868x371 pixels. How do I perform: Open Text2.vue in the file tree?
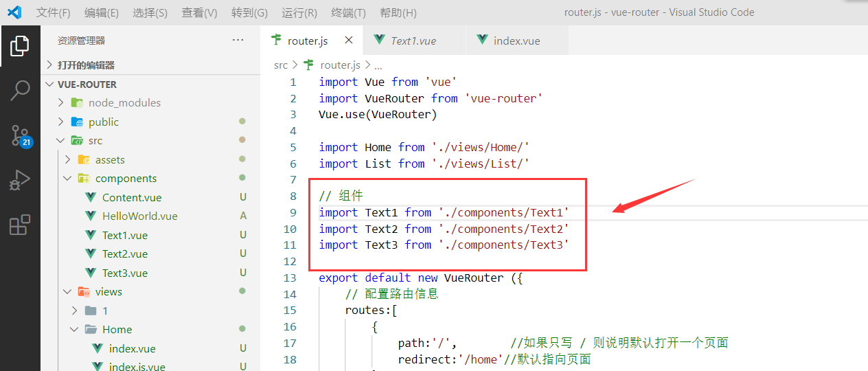click(x=125, y=254)
